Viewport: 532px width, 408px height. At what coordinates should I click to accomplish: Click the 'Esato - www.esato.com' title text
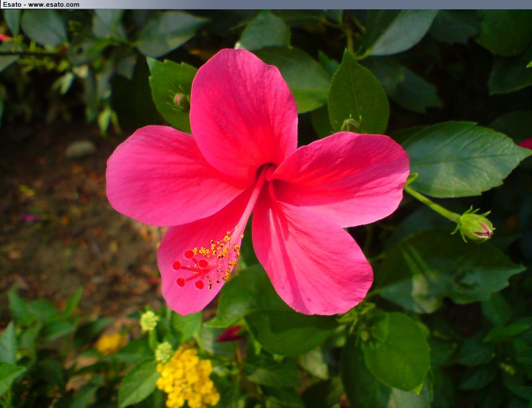(x=41, y=5)
